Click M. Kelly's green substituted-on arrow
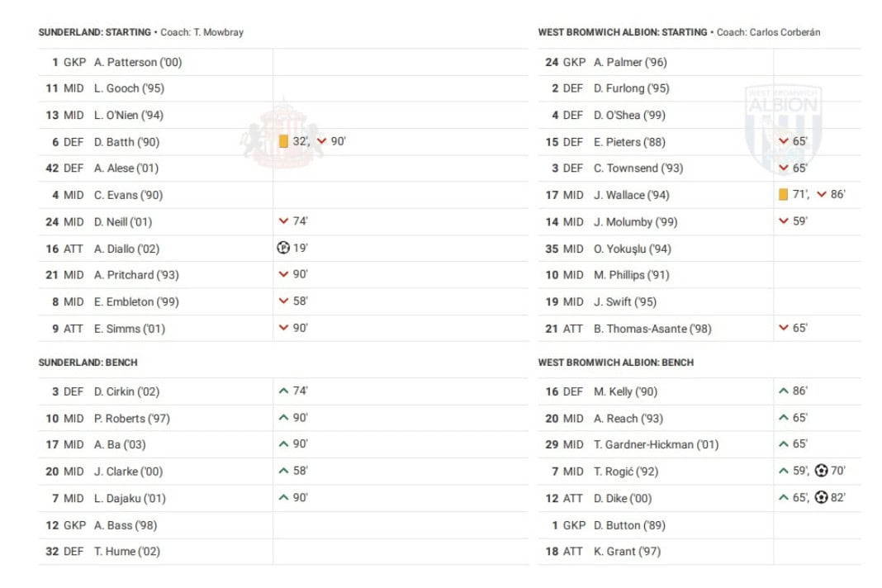The width and height of the screenshot is (882, 588). [784, 391]
